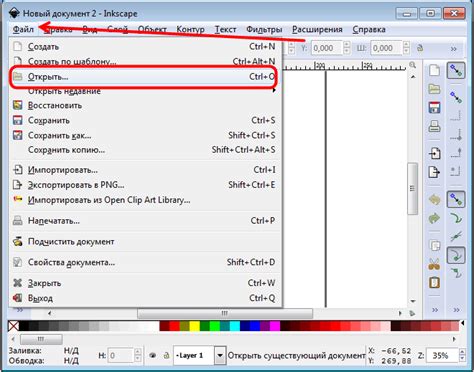Open the Расширения menu
Screen dimensions: 474x372
[317, 29]
